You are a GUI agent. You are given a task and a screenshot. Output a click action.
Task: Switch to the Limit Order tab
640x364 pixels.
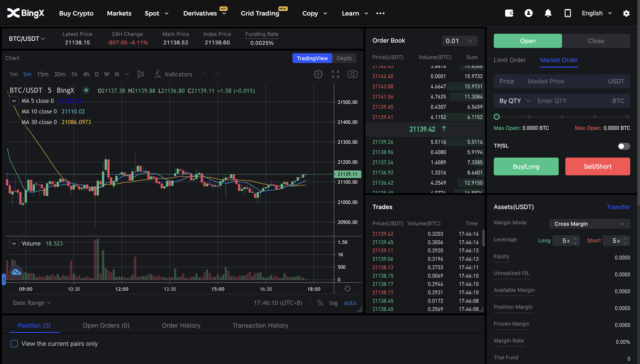pyautogui.click(x=509, y=60)
